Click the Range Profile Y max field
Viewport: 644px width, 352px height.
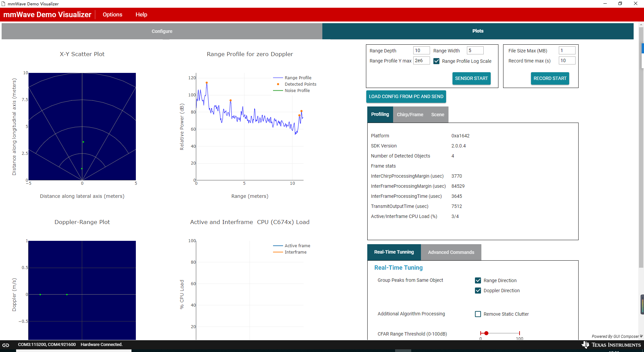point(421,60)
